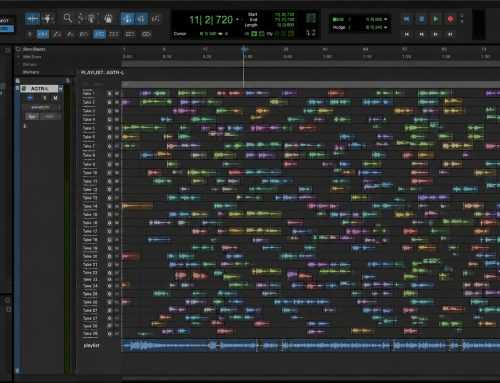Screen dimensions: 500x383
Task: Click the dyn button on ASTR-L track
Action: [x=32, y=116]
